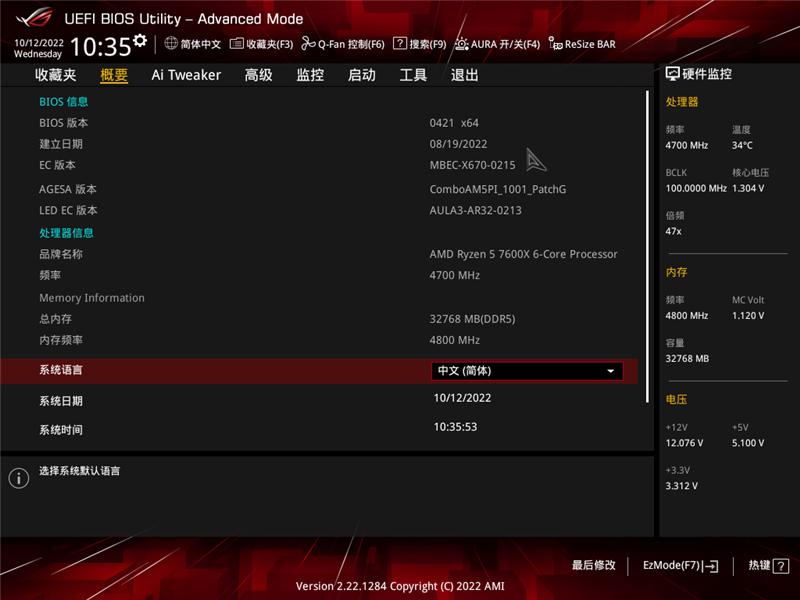
Task: Click 收藏夹(F3) text in top bar
Action: (270, 44)
